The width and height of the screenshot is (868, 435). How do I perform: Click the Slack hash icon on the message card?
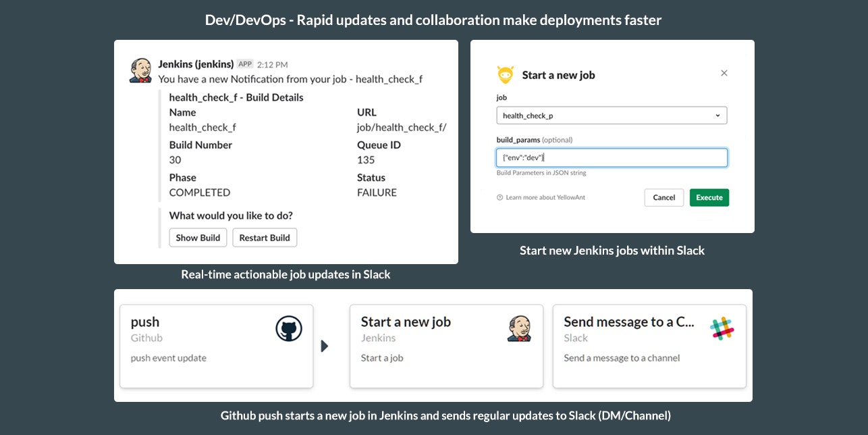pos(722,328)
